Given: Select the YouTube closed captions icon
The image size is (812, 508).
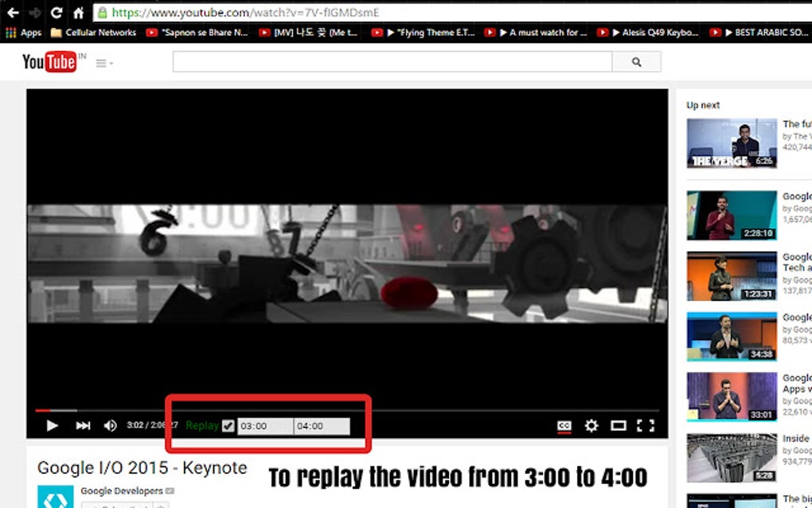Looking at the screenshot, I should pyautogui.click(x=564, y=426).
